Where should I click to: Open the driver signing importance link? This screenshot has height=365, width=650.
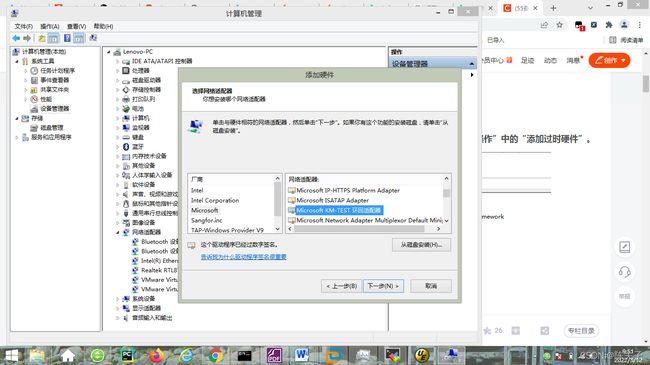243,257
